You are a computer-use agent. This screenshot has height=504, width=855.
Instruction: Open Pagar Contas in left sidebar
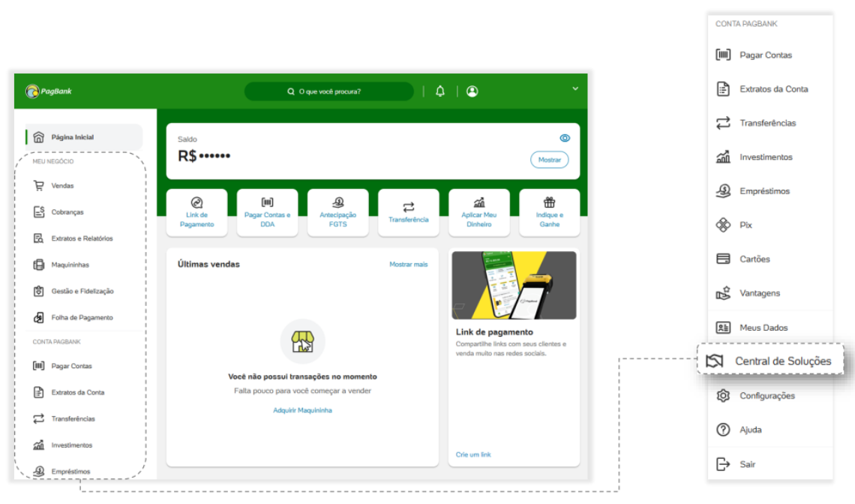pos(62,365)
